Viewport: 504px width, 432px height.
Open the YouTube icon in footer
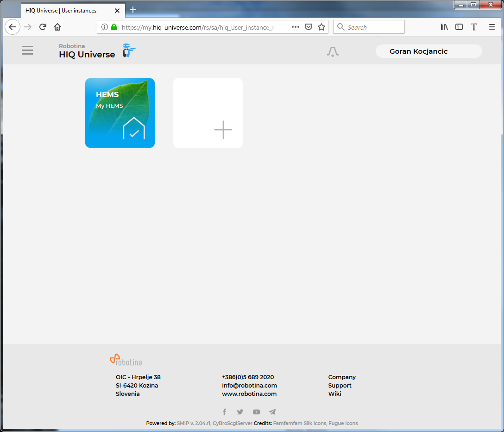point(256,412)
